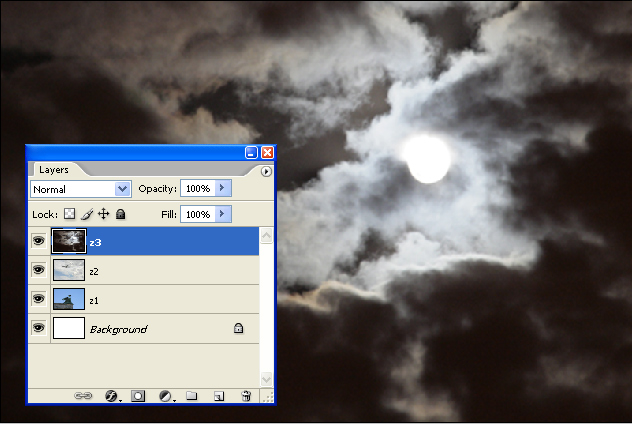632x424 pixels.
Task: Click the z1 layer name
Action: point(94,301)
